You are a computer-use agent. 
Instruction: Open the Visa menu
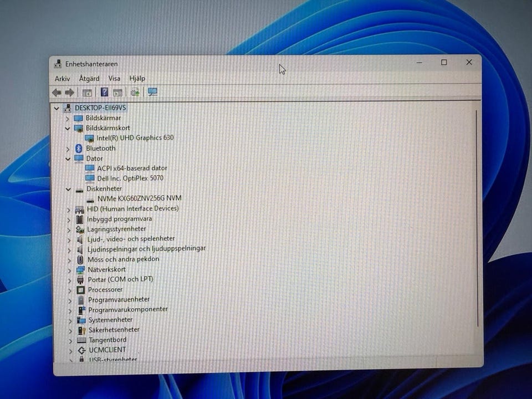click(x=114, y=78)
